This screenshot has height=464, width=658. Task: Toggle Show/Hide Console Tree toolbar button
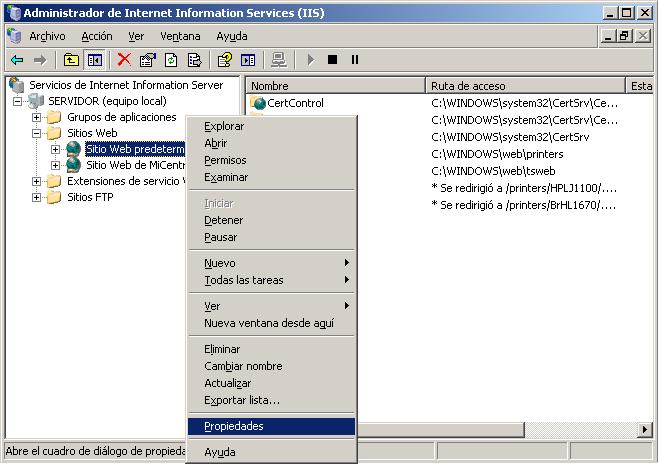94,60
